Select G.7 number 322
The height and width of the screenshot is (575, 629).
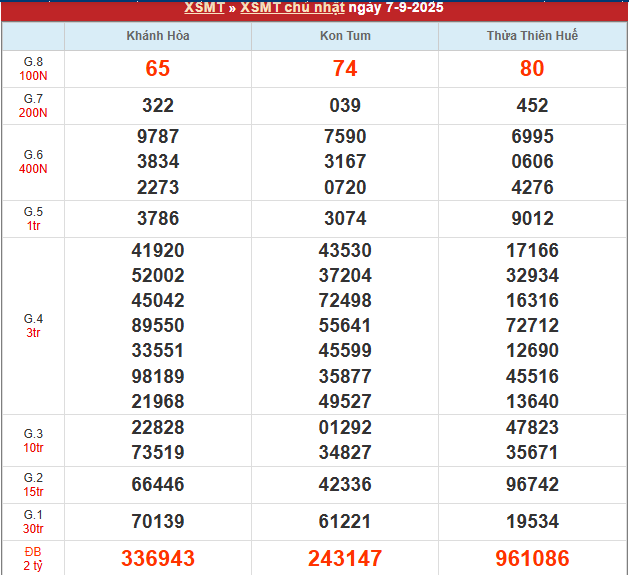click(158, 106)
